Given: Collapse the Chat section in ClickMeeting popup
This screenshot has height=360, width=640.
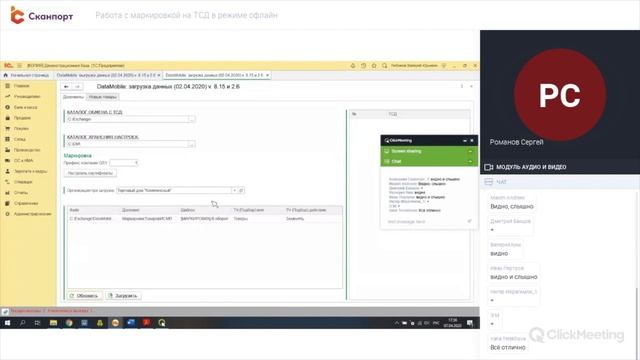Looking at the screenshot, I should (470, 162).
